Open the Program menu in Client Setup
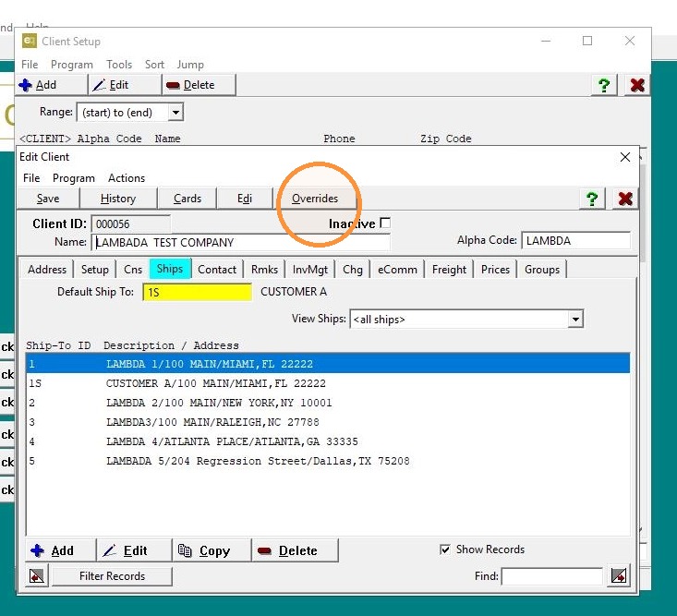 pos(72,65)
